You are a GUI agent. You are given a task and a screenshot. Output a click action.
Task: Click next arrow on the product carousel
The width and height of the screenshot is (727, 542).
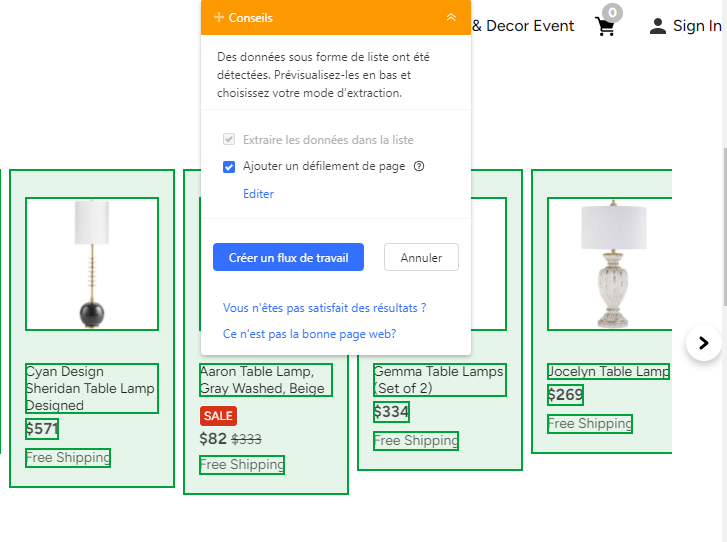[703, 343]
